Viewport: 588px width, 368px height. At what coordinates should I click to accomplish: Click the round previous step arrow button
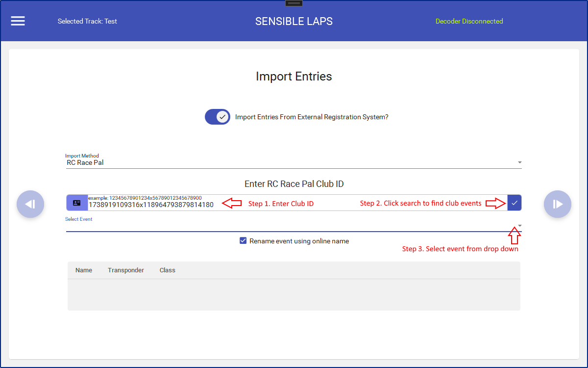tap(30, 204)
